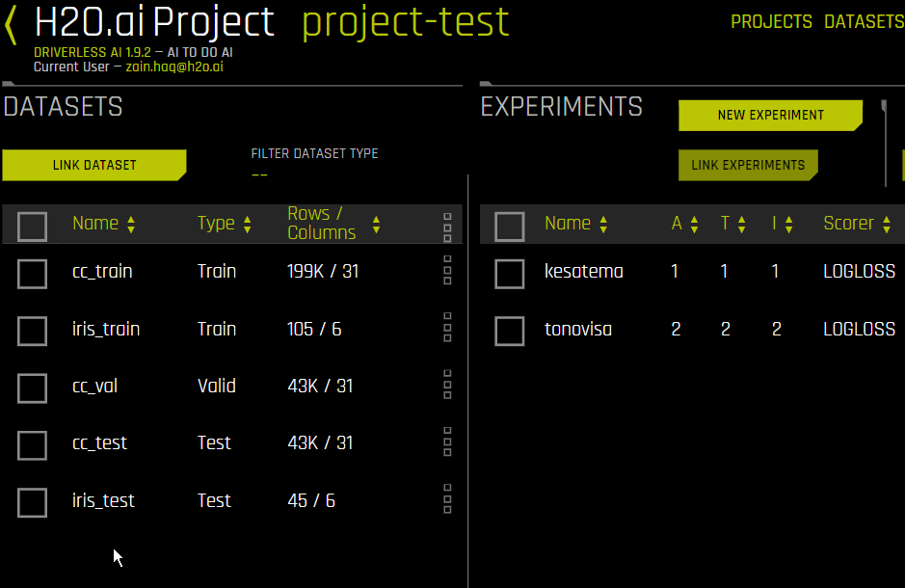Open the options icon on cc_train row
Image resolution: width=905 pixels, height=588 pixels.
click(x=446, y=271)
